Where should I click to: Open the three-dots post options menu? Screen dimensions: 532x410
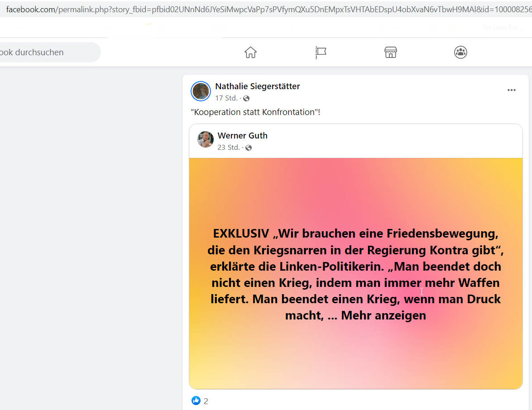(511, 90)
